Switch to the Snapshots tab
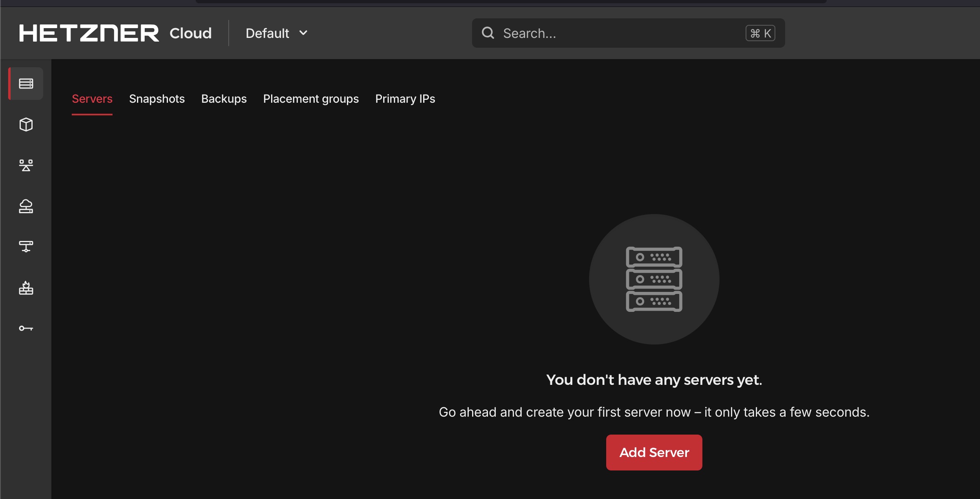980x499 pixels. pyautogui.click(x=157, y=99)
